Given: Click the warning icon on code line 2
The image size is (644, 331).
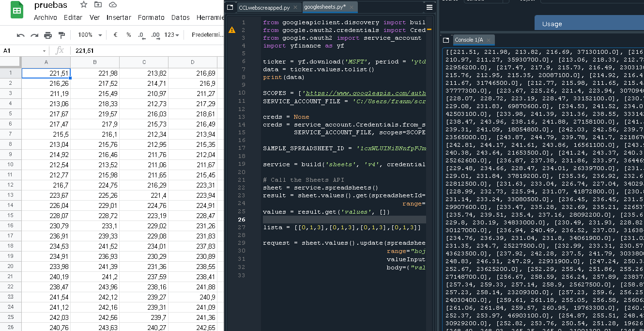Looking at the screenshot, I should (x=232, y=30).
